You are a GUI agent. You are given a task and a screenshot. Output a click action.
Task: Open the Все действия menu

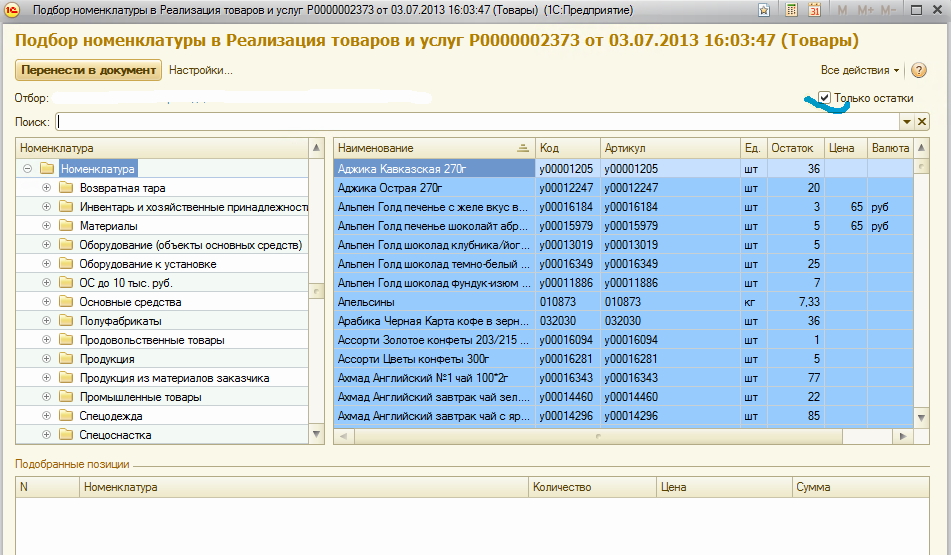coord(859,71)
